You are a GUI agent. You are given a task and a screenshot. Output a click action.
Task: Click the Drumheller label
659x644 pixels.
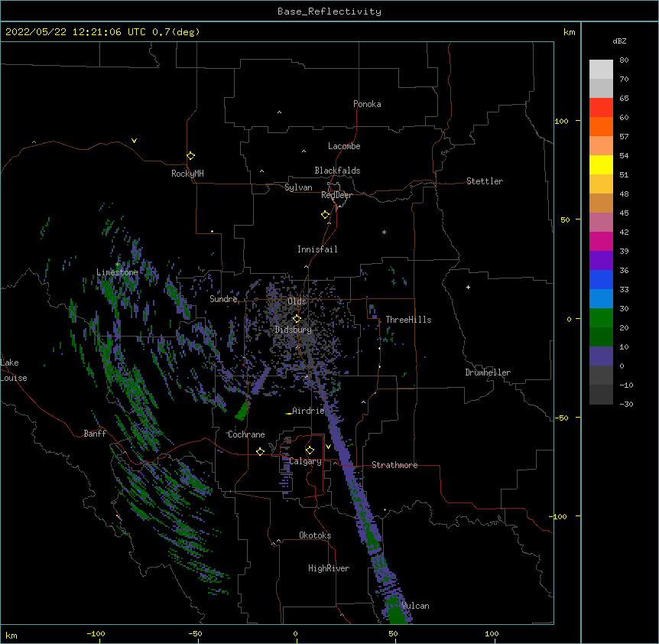click(488, 372)
